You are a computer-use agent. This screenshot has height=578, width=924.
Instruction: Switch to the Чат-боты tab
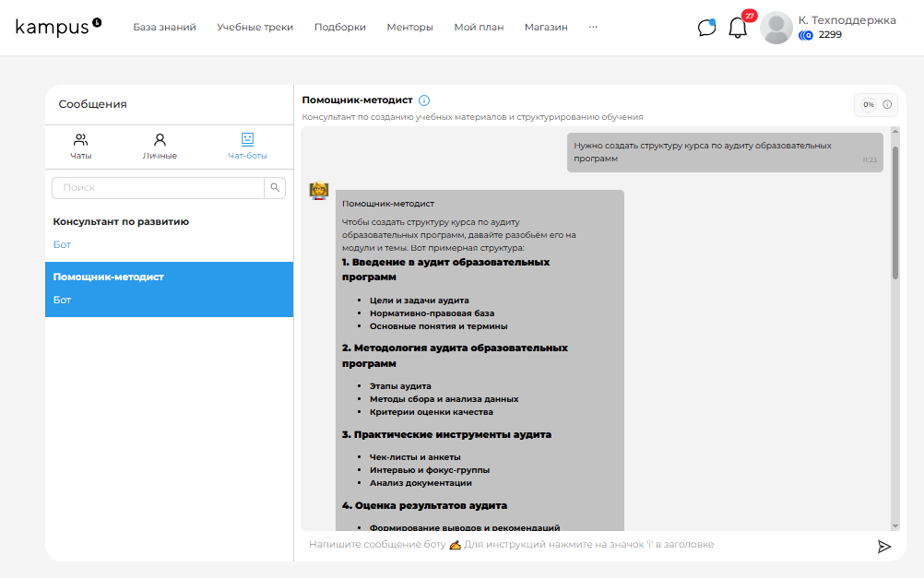coord(245,147)
